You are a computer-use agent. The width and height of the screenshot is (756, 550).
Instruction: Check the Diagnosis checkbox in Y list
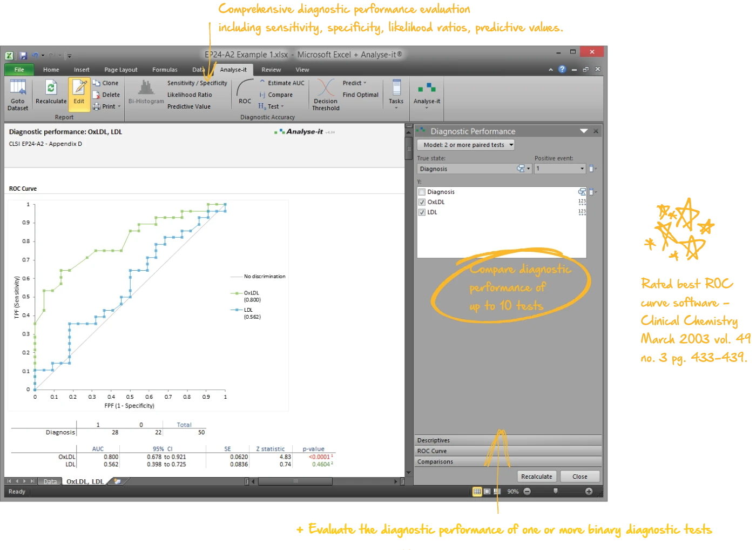point(422,192)
